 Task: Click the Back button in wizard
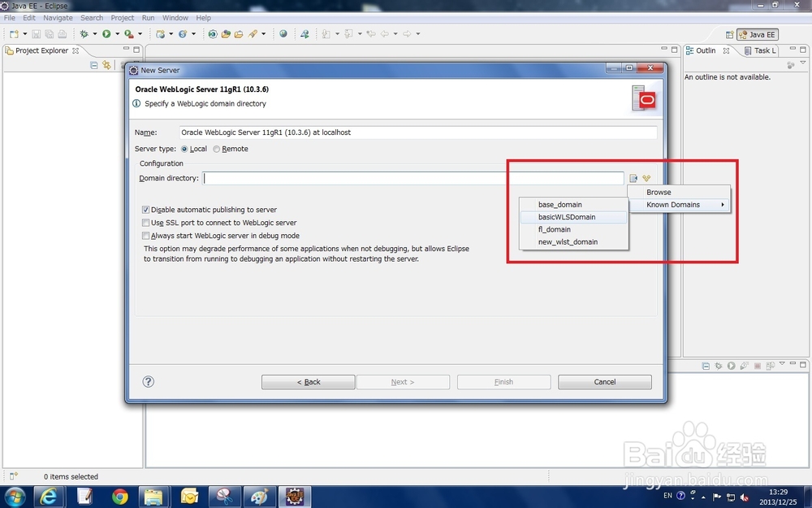click(x=308, y=382)
